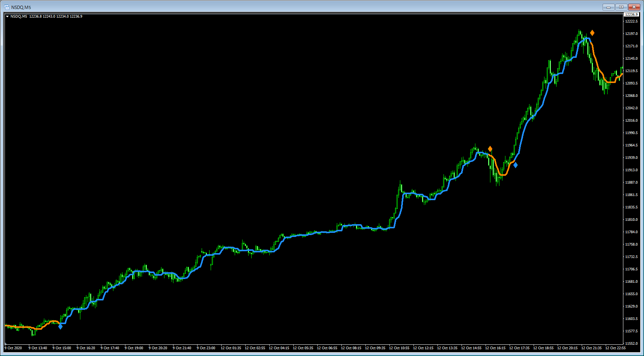
Task: Click the 12 Oct 06:55 time label
Action: 327,348
